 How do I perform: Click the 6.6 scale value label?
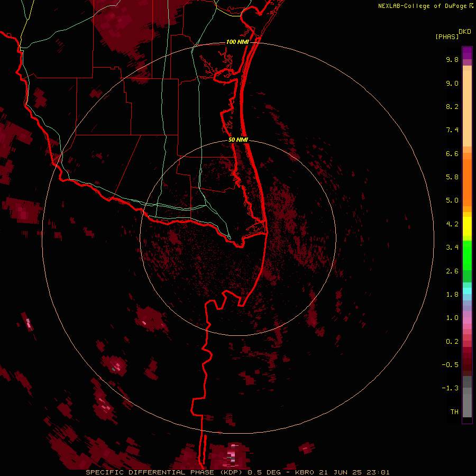coord(452,153)
